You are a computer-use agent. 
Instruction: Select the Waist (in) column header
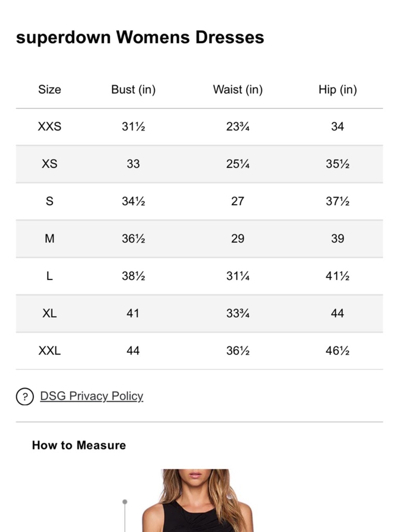[238, 89]
